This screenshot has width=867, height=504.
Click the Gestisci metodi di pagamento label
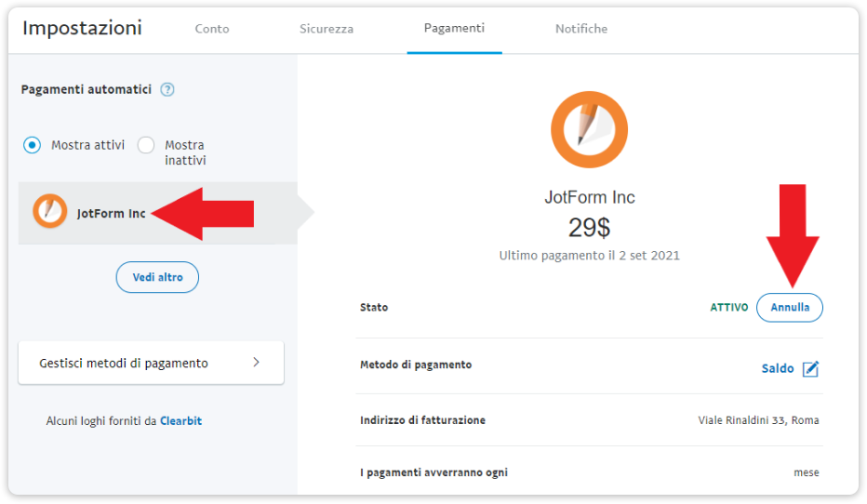[x=124, y=363]
